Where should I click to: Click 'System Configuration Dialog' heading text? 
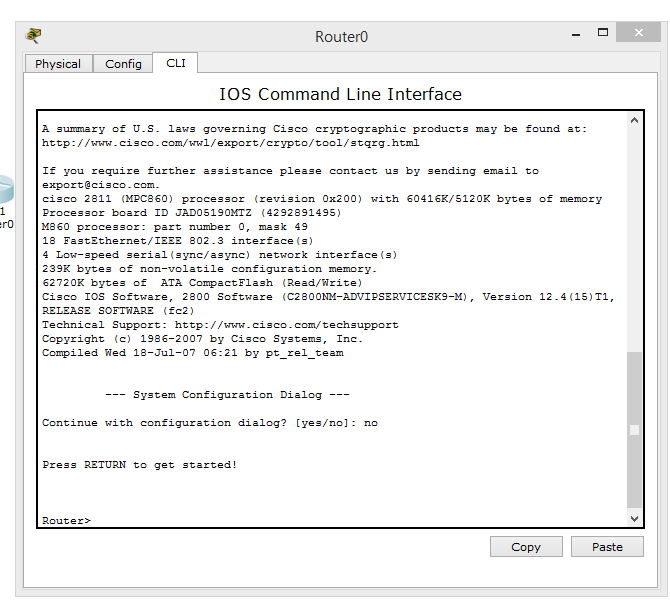pyautogui.click(x=227, y=394)
